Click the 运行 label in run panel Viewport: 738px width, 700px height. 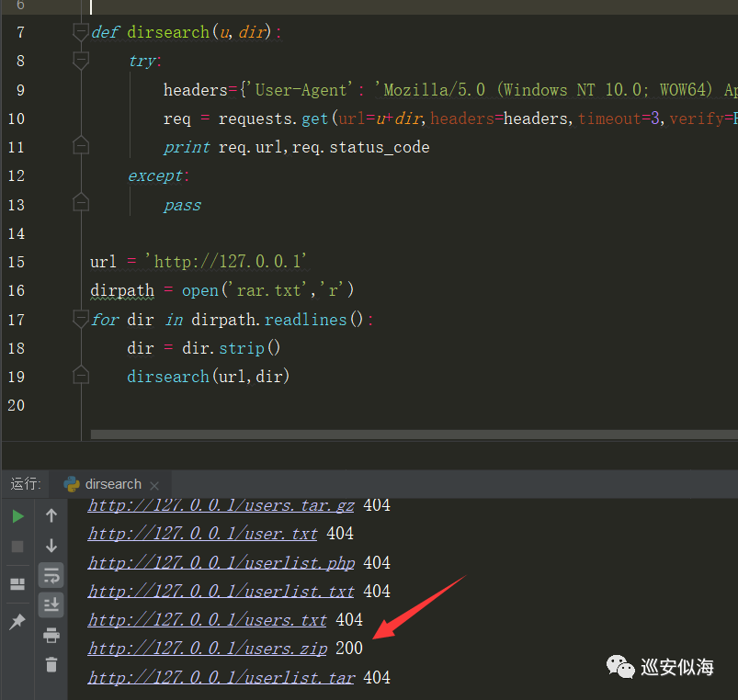coord(26,484)
